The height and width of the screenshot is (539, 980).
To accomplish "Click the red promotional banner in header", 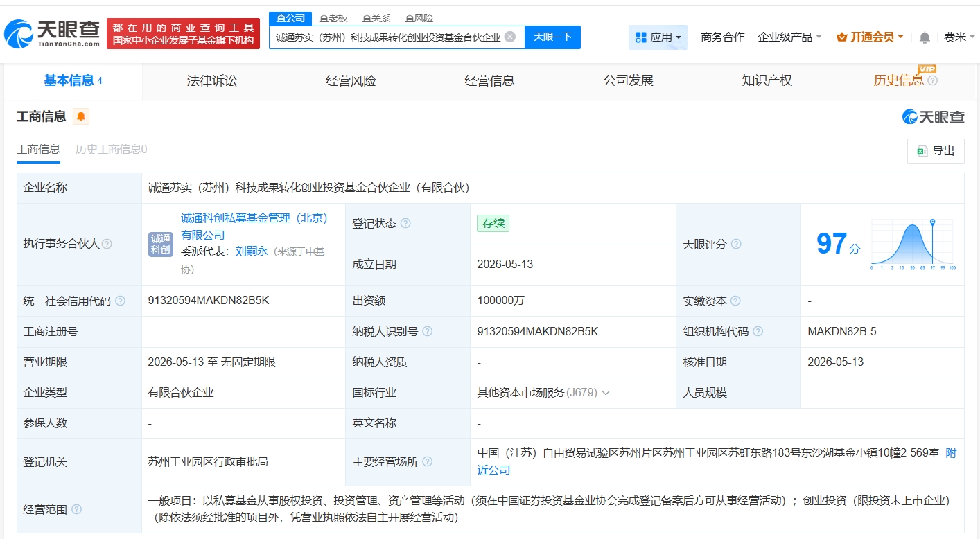I will (183, 33).
